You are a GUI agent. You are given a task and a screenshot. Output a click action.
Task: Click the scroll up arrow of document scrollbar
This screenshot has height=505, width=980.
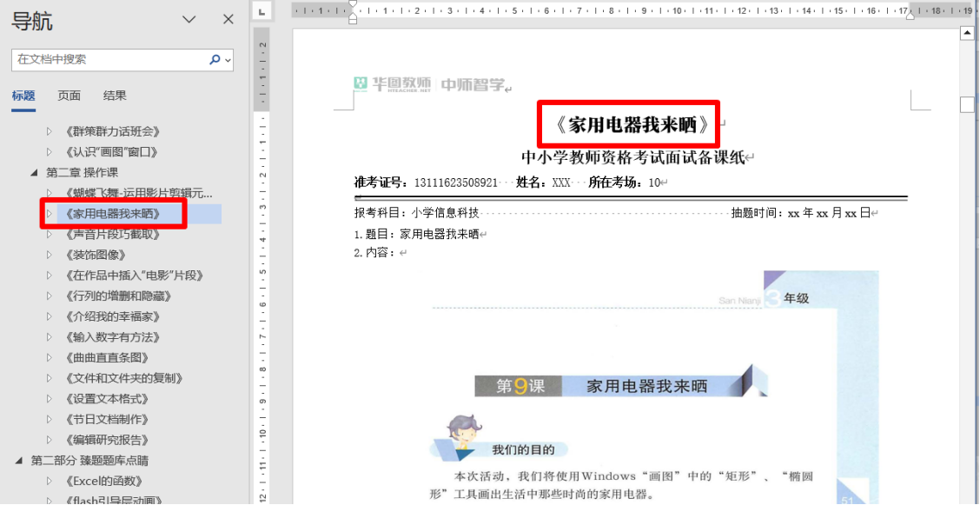pos(966,34)
